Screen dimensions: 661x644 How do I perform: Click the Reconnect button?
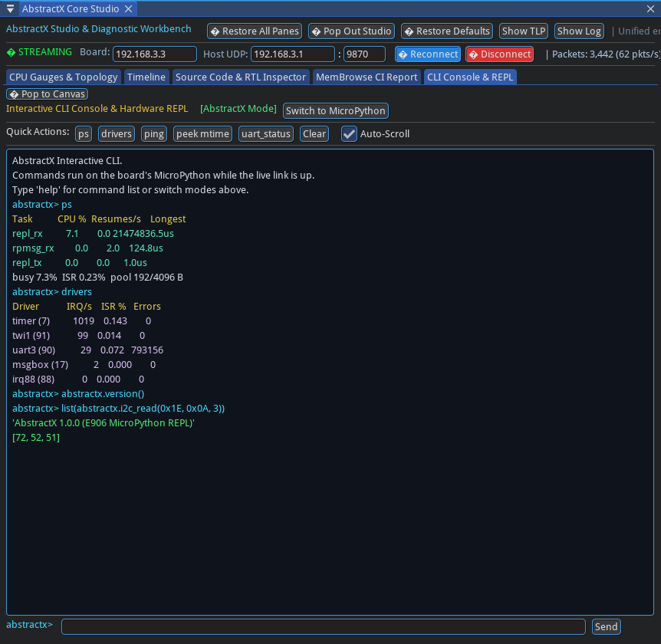pyautogui.click(x=428, y=54)
